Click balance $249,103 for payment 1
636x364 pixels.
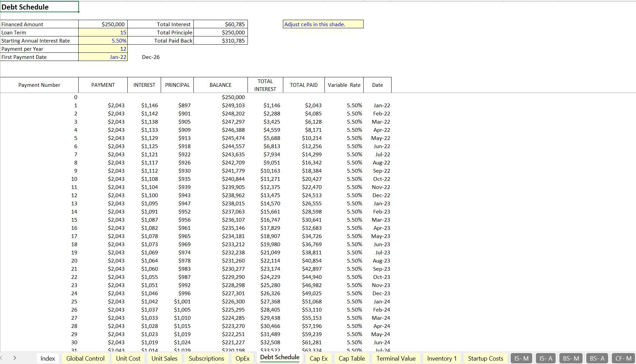tap(221, 105)
